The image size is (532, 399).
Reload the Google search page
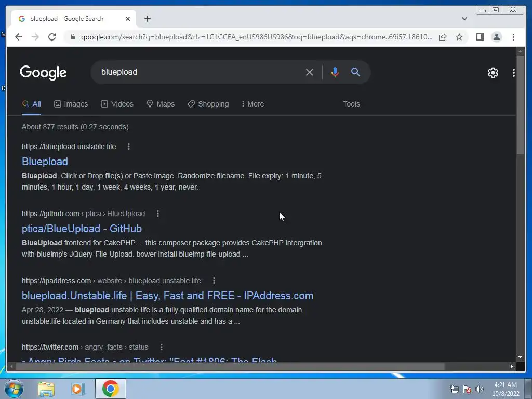52,37
